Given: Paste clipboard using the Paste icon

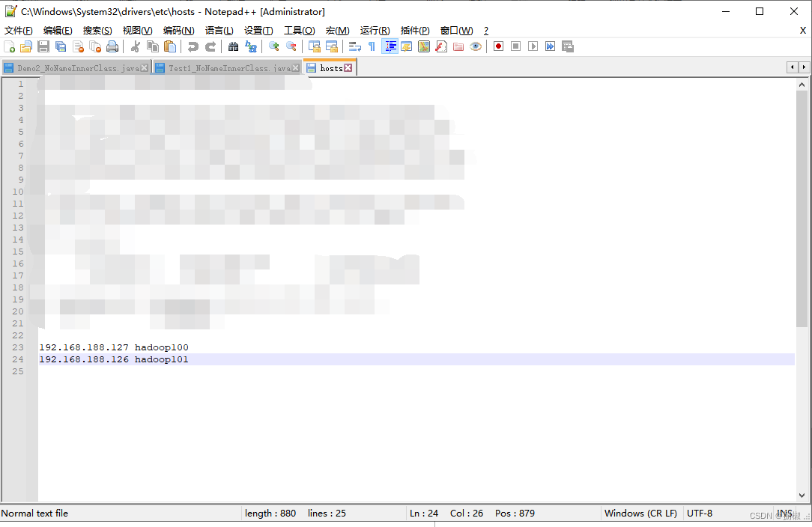Looking at the screenshot, I should (170, 46).
